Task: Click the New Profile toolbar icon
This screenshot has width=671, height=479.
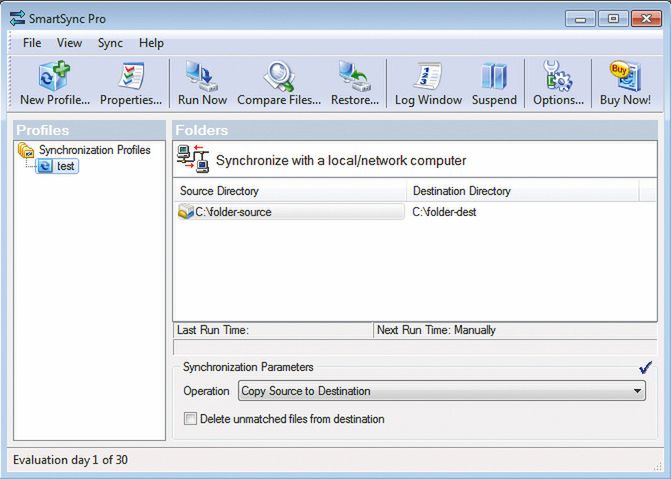Action: click(x=54, y=76)
